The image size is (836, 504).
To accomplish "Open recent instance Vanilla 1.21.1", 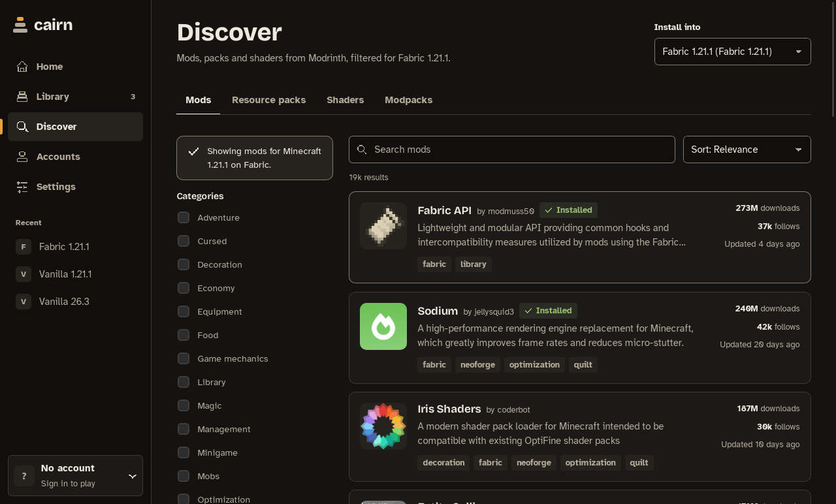I will click(x=75, y=274).
